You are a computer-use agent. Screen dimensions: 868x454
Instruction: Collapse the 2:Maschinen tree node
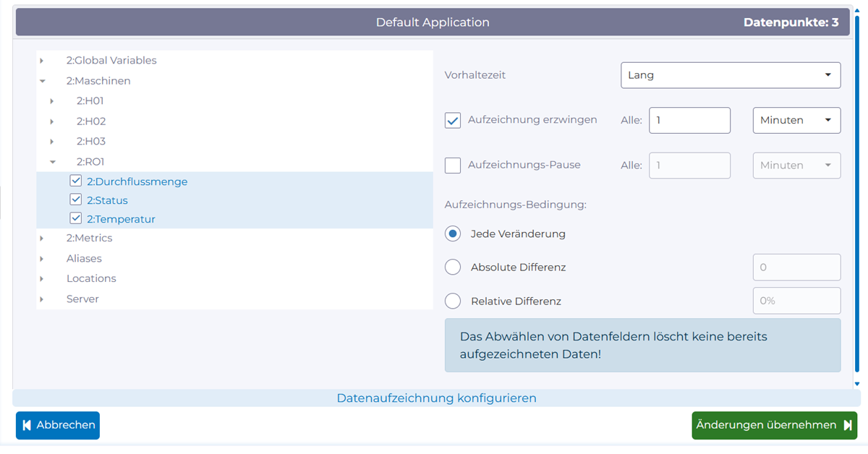pyautogui.click(x=42, y=80)
